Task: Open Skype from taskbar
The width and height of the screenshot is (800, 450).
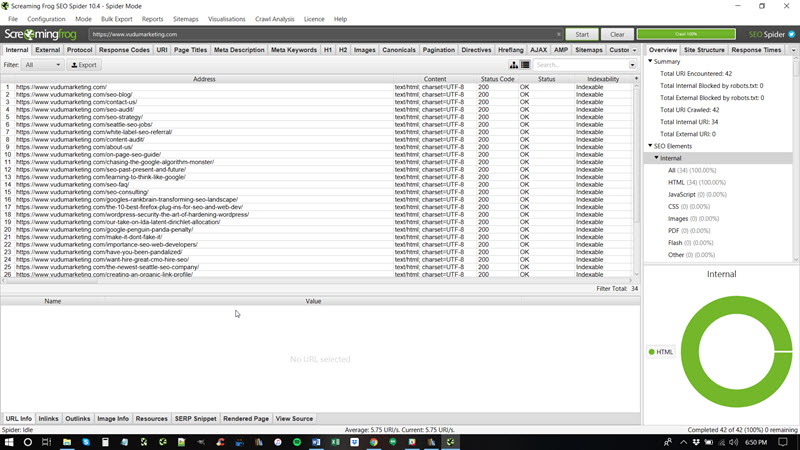Action: 86,442
